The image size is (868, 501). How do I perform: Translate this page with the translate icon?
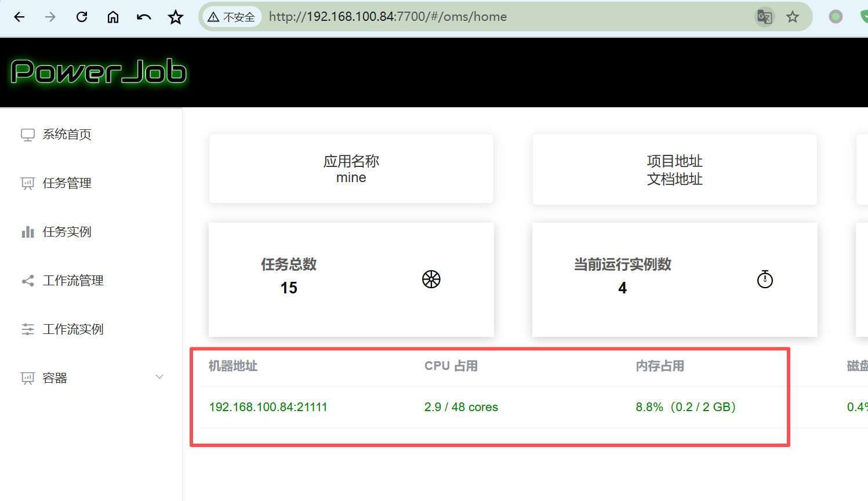coord(765,17)
